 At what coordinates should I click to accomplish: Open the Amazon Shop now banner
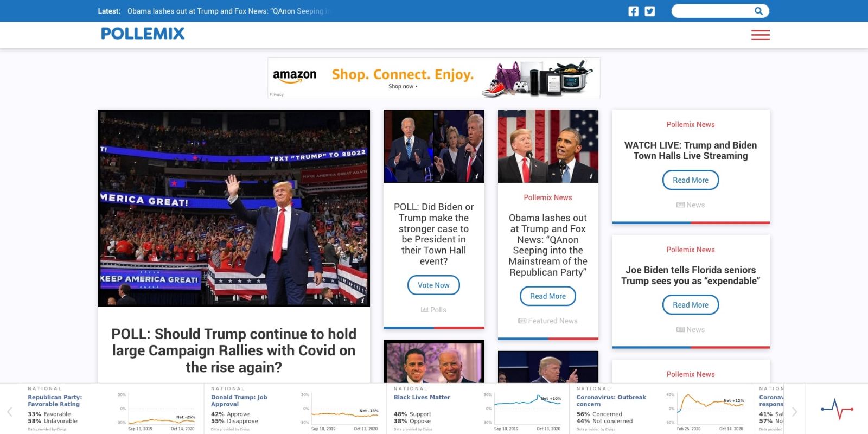click(x=434, y=78)
